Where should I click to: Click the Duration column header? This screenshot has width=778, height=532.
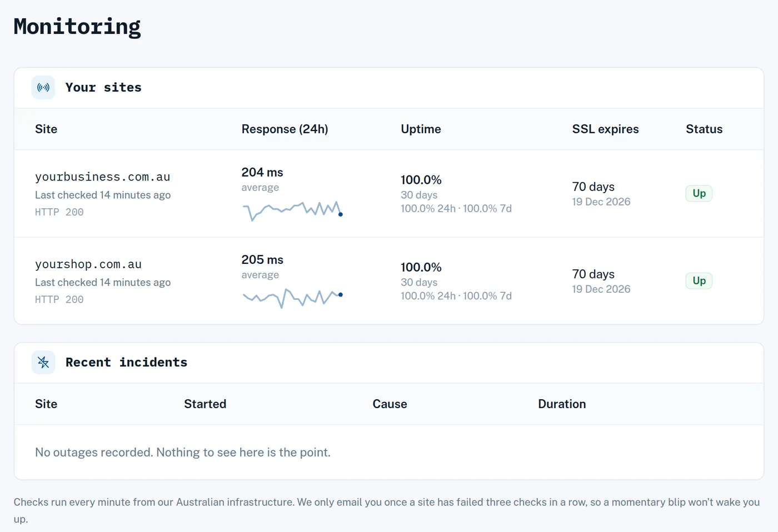(x=562, y=404)
